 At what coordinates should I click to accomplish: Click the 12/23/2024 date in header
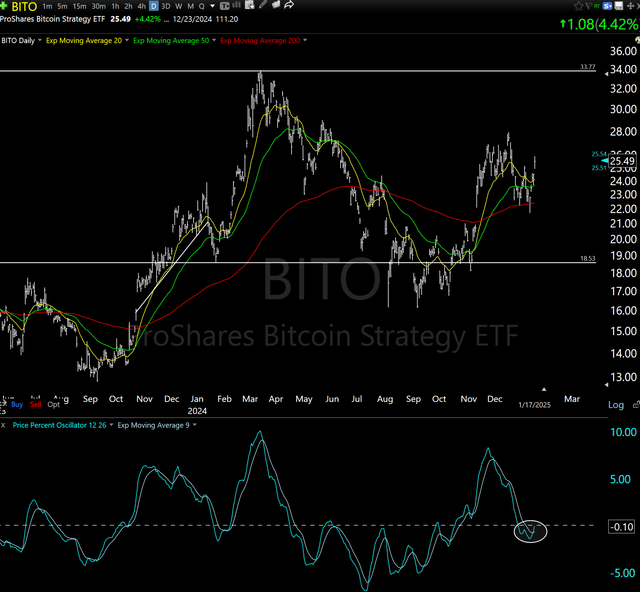click(190, 19)
